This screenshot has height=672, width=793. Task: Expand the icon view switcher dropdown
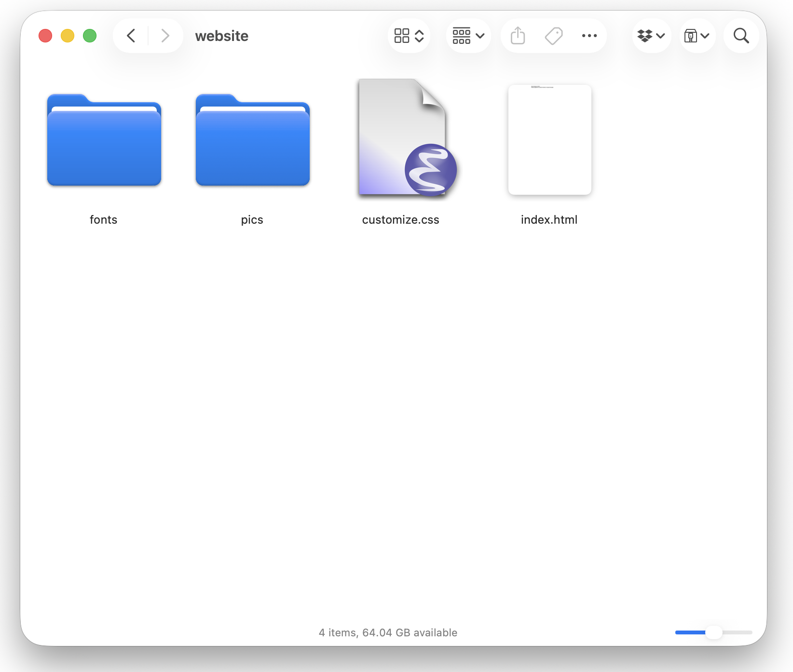click(409, 36)
